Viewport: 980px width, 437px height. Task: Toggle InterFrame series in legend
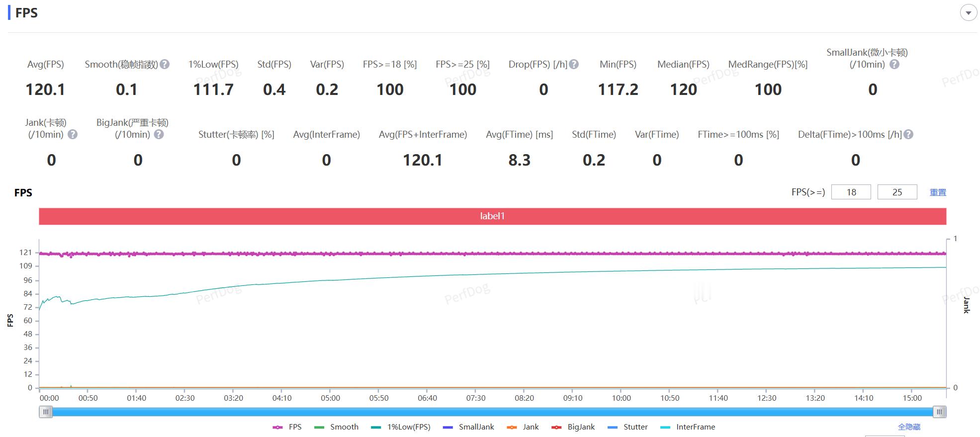point(688,427)
